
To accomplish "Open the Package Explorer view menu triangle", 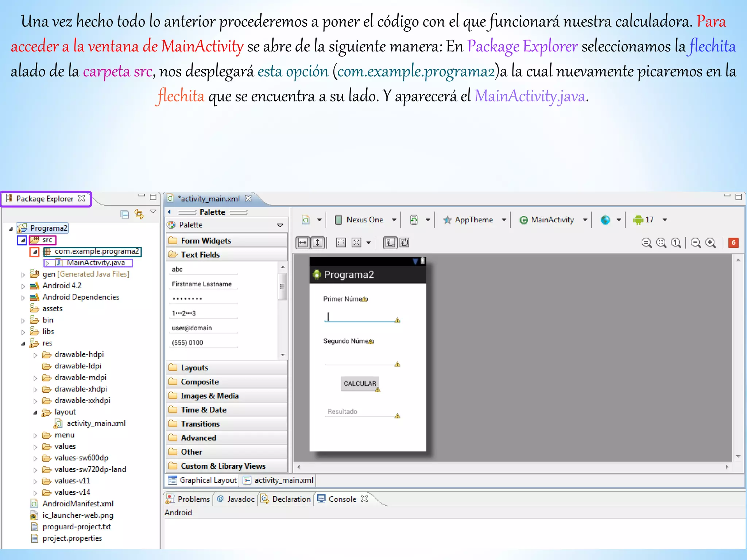I will (x=153, y=211).
